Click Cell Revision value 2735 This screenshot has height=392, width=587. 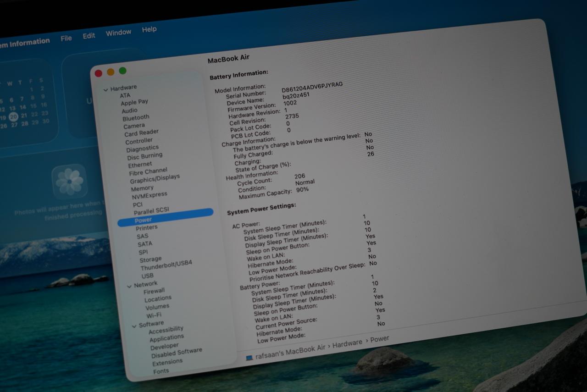292,116
